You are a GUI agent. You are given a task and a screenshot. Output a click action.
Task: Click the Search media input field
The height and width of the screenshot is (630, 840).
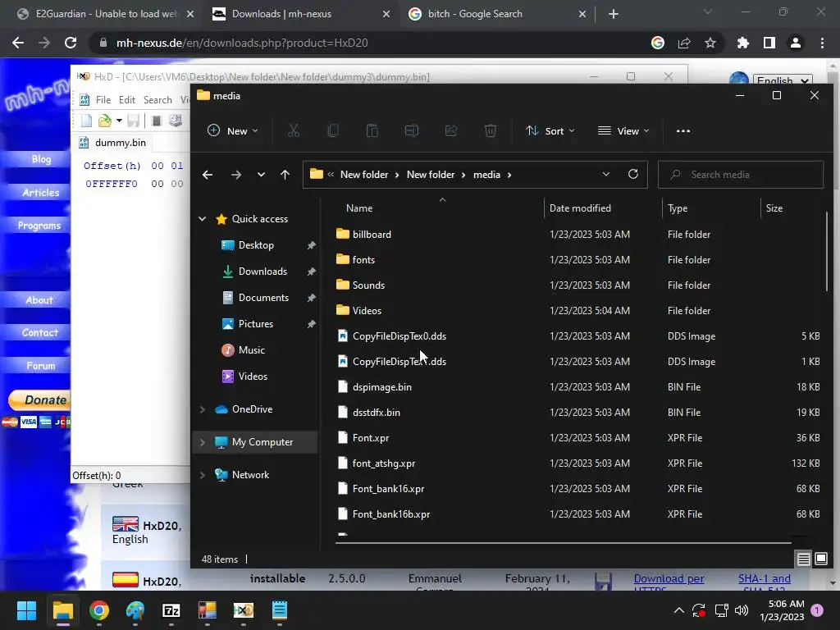tap(741, 175)
